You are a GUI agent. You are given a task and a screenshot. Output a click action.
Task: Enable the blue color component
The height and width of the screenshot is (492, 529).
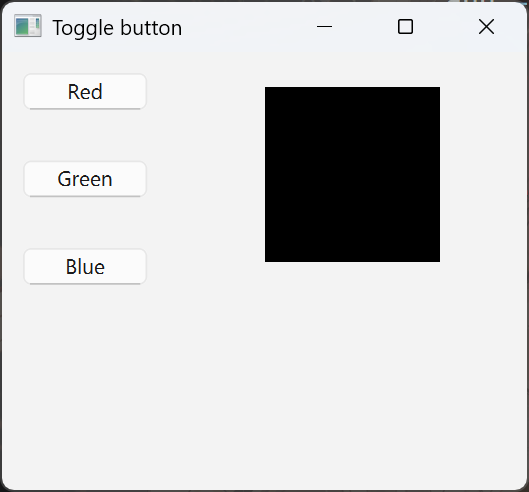[85, 267]
